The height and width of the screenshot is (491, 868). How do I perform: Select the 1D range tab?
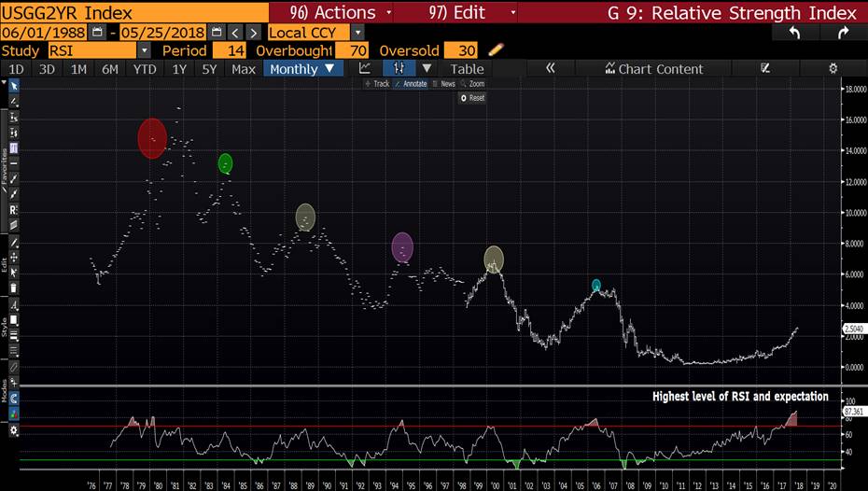[16, 69]
